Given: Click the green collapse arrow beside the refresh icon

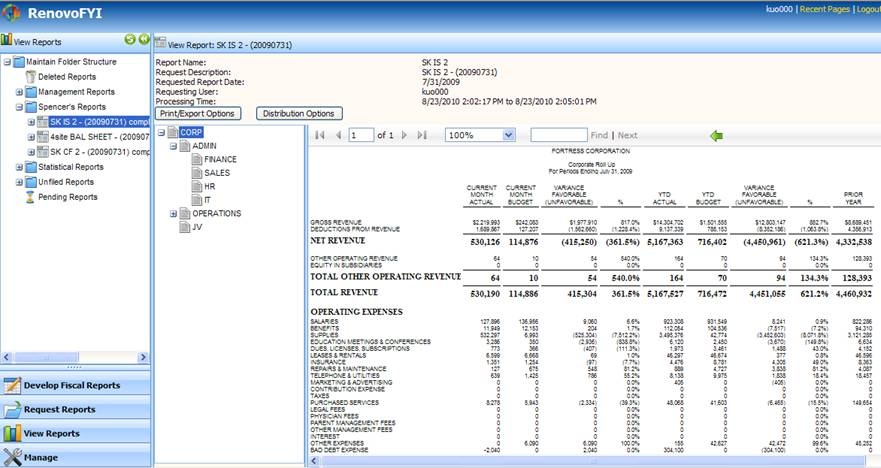Looking at the screenshot, I should 144,39.
